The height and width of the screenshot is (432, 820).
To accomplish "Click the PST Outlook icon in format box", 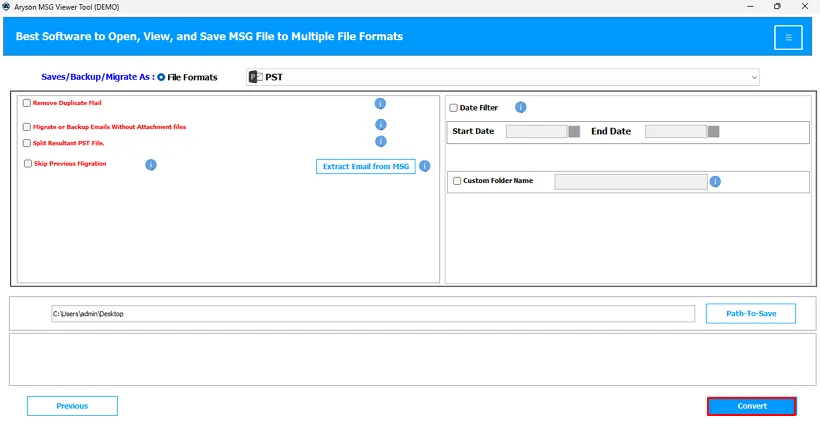I will click(x=255, y=77).
